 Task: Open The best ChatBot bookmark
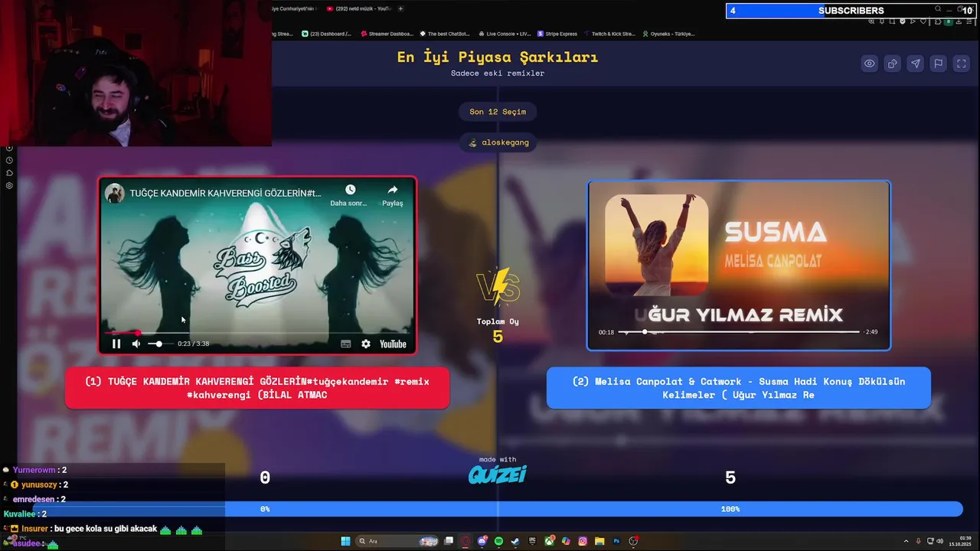[x=444, y=34]
